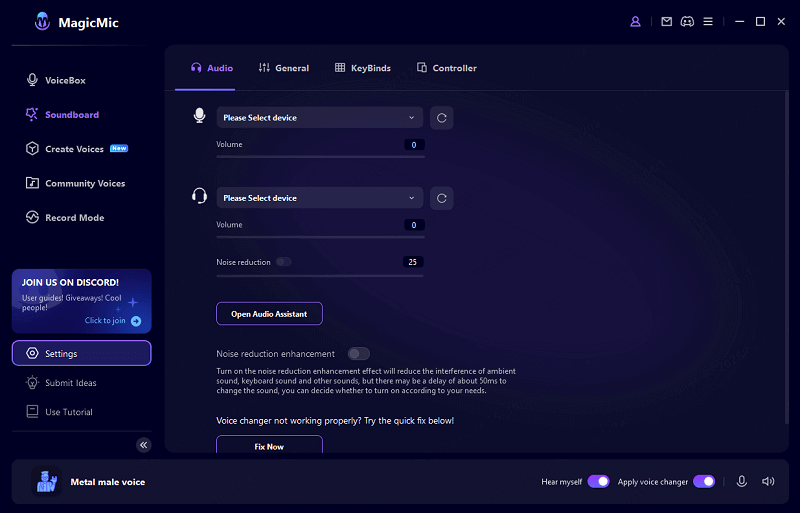Click the user account profile icon
The image size is (800, 513).
pos(635,21)
